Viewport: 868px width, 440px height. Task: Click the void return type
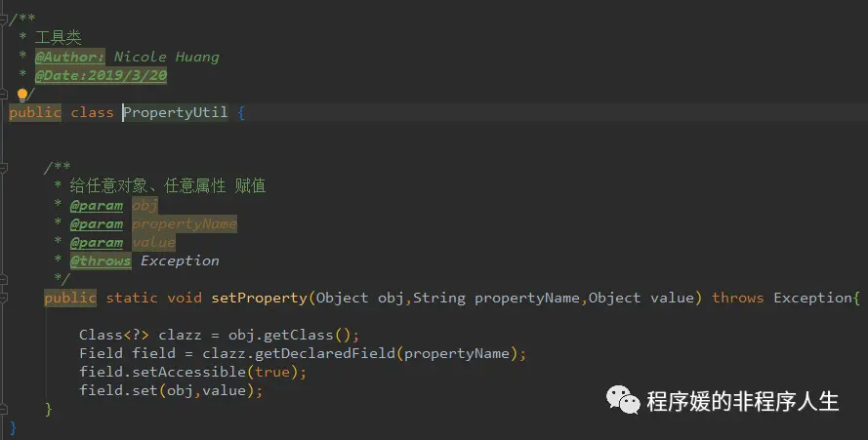click(185, 298)
